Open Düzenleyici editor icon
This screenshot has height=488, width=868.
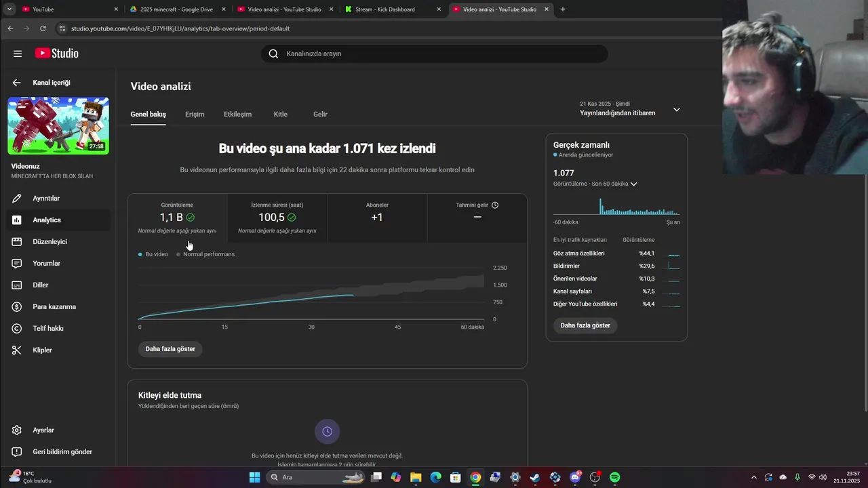pyautogui.click(x=17, y=242)
